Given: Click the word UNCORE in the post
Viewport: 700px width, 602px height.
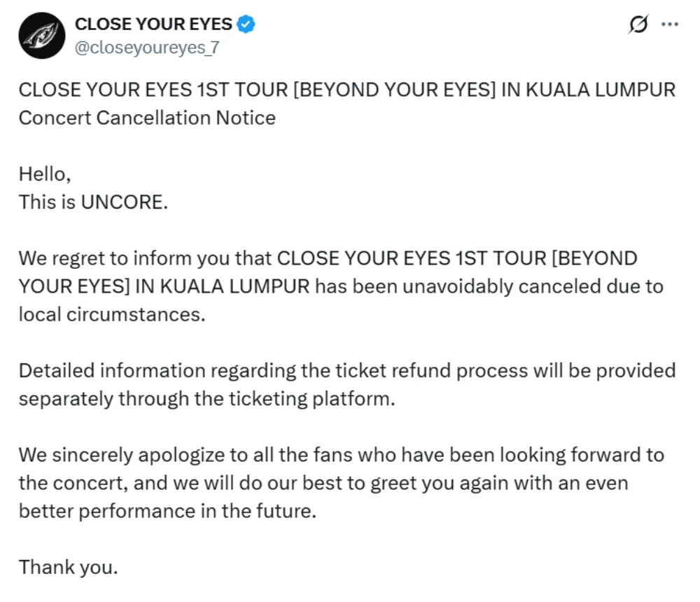Looking at the screenshot, I should tap(124, 202).
